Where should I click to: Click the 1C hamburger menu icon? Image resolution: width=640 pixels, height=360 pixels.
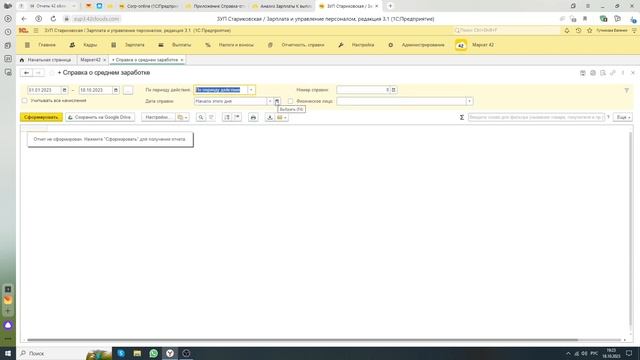tap(36, 31)
